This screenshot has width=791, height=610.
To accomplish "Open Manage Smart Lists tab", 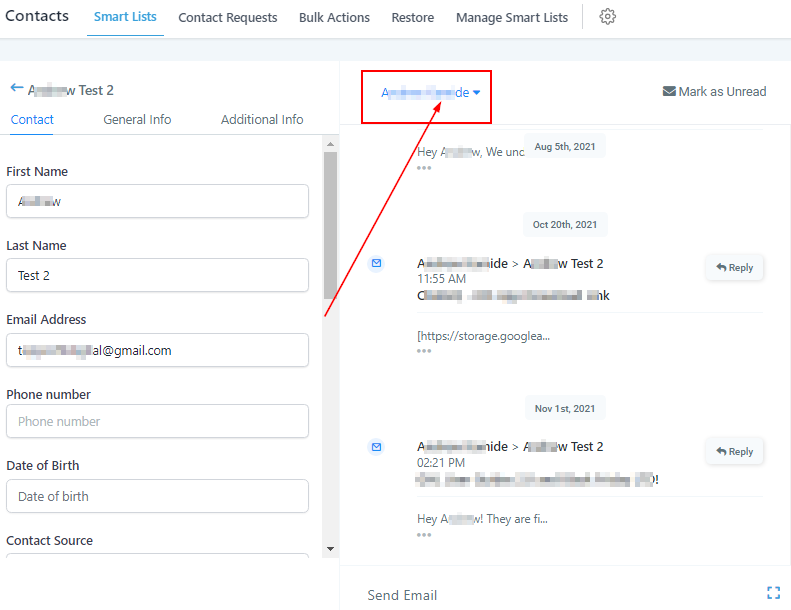I will (511, 17).
